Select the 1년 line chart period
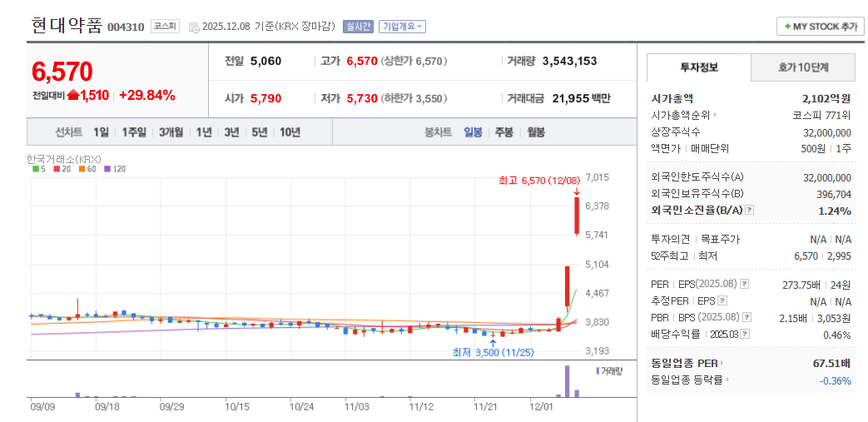 tap(204, 132)
